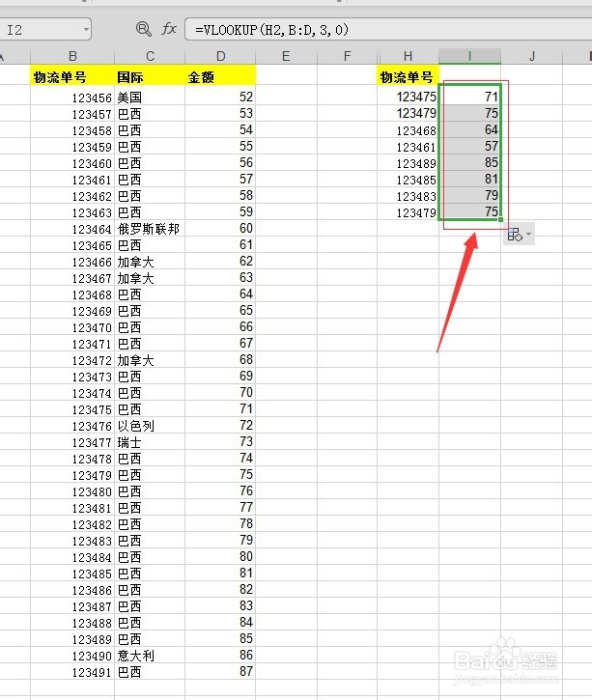
Task: Select cell containing 以色列
Action: point(150,426)
